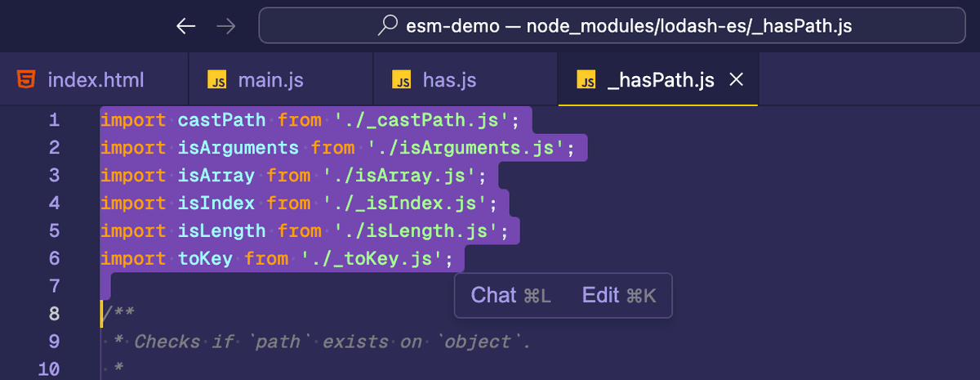Screen dimensions: 980x380
Task: Click the JS icon on has.js tab
Action: point(401,80)
